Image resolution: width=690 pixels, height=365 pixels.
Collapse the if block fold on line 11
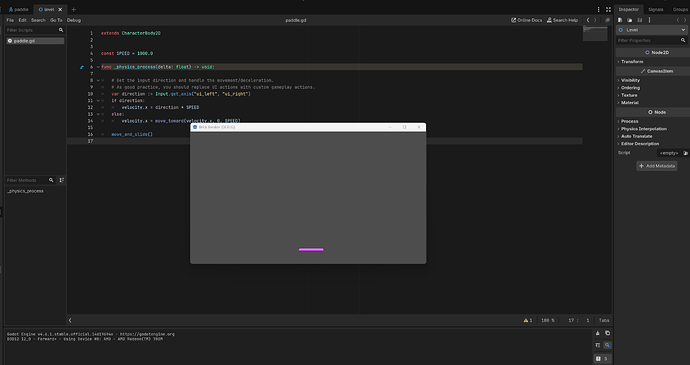(98, 101)
